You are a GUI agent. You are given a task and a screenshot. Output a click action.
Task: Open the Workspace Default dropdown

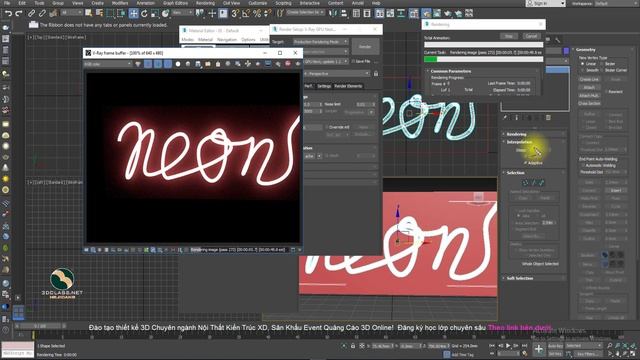[x=617, y=3]
